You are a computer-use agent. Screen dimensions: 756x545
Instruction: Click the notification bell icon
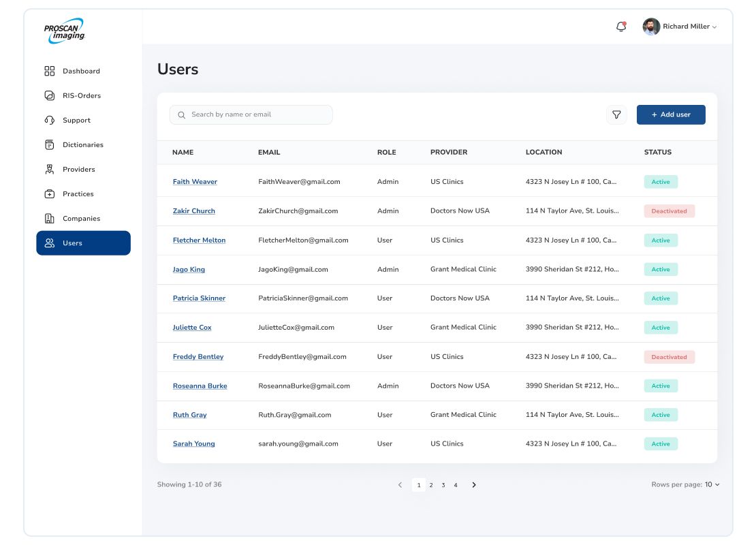(x=620, y=27)
